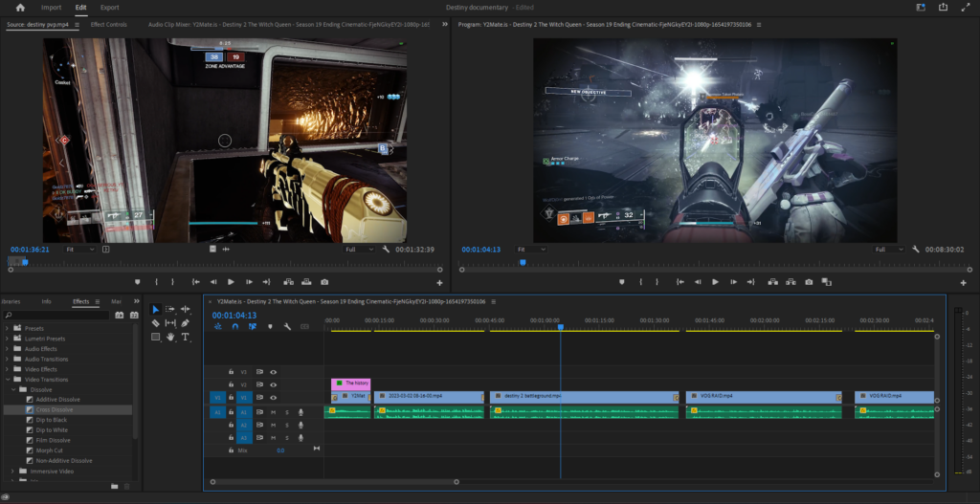Open the Workspaces icon in the header

pos(921,8)
